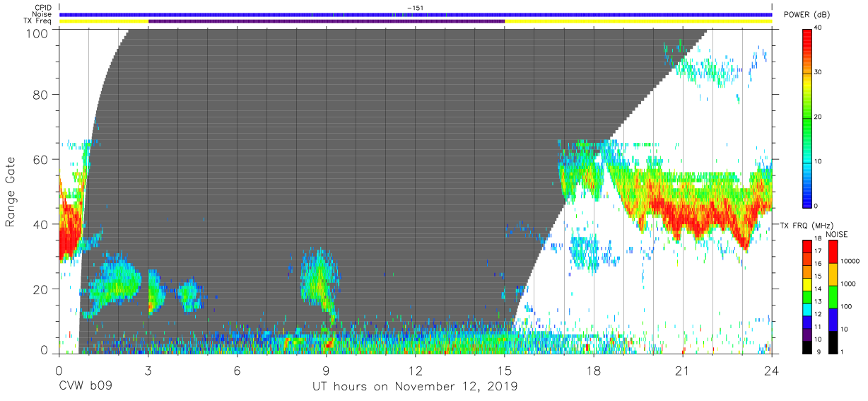Click the CPID value '-151'
Viewport: 868px width, 401px height.
click(416, 8)
